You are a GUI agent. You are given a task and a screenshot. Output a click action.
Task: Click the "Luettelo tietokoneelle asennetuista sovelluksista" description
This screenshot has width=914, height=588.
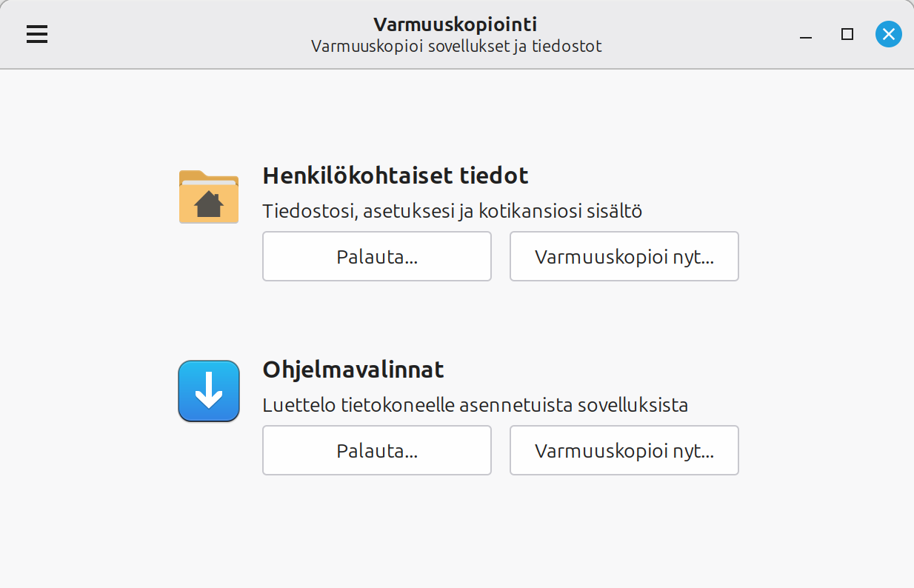tap(476, 406)
